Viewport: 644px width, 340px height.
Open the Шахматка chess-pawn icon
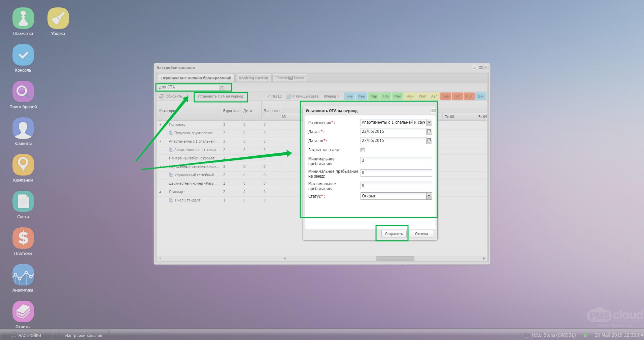(x=23, y=18)
